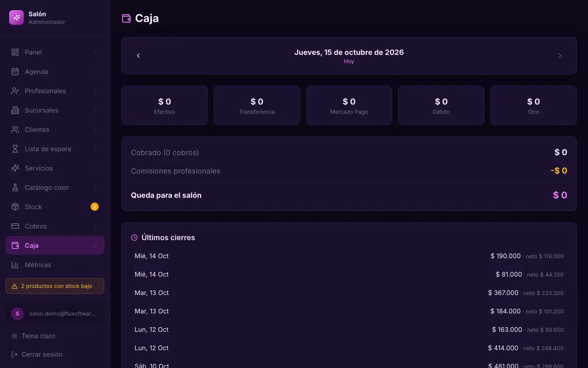Click the Métricas bar chart icon
Screen dimensions: 588x368
15,265
